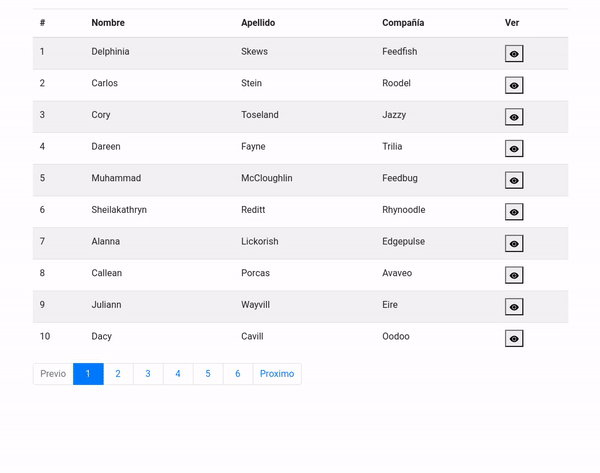Select the name cell Juliann
Screen dimensions: 600x473
(x=106, y=305)
